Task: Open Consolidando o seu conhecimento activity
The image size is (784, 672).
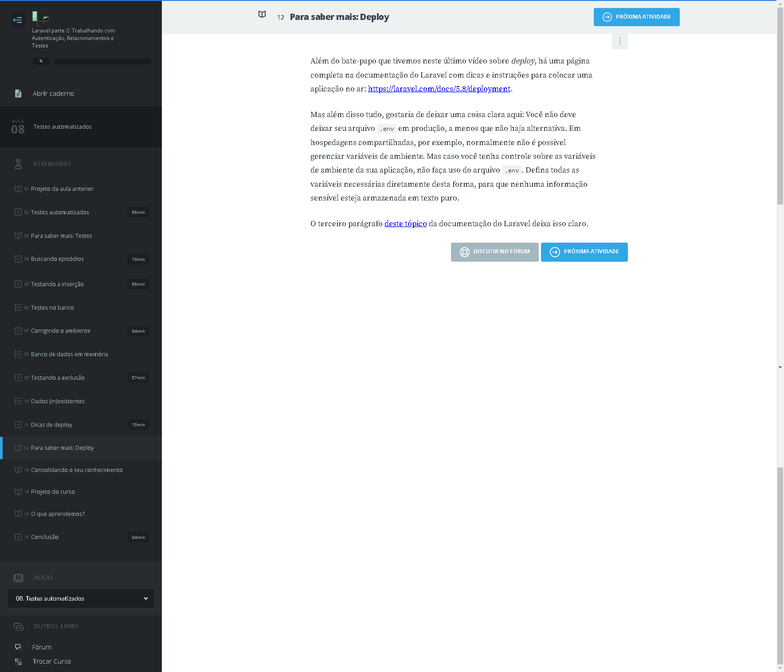Action: click(x=76, y=470)
